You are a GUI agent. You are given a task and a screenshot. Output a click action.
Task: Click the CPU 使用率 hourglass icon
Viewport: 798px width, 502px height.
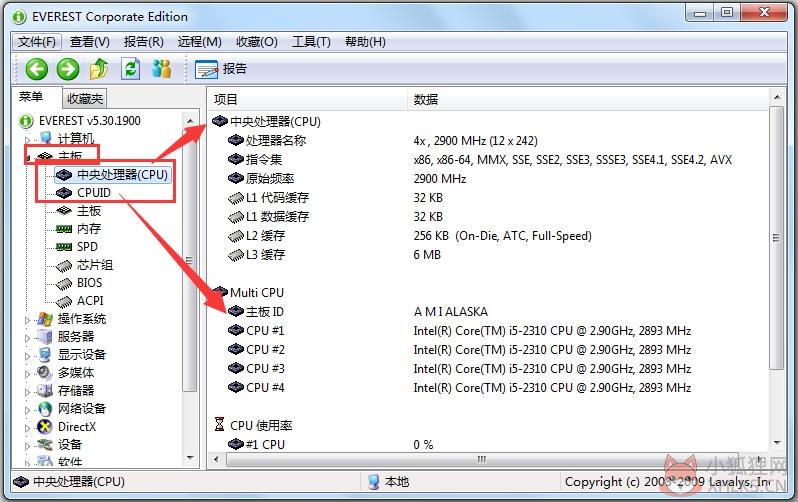click(219, 424)
